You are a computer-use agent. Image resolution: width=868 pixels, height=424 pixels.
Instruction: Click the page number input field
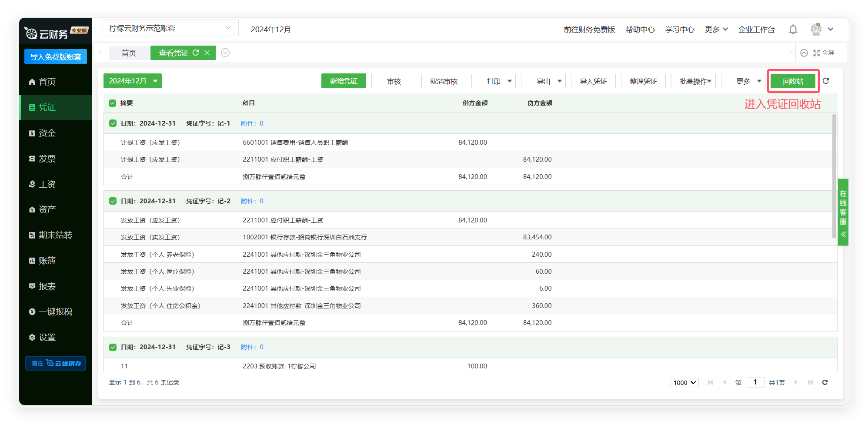click(x=755, y=382)
